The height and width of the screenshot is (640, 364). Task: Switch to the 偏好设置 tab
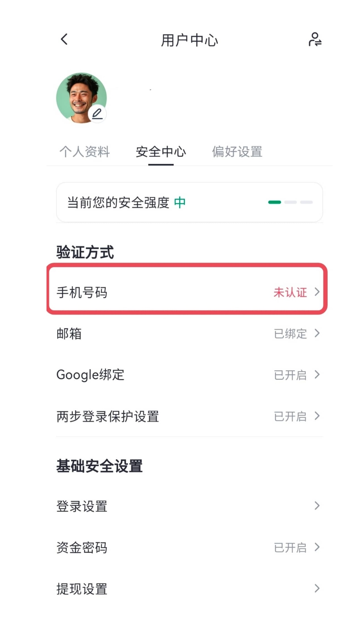pyautogui.click(x=237, y=152)
